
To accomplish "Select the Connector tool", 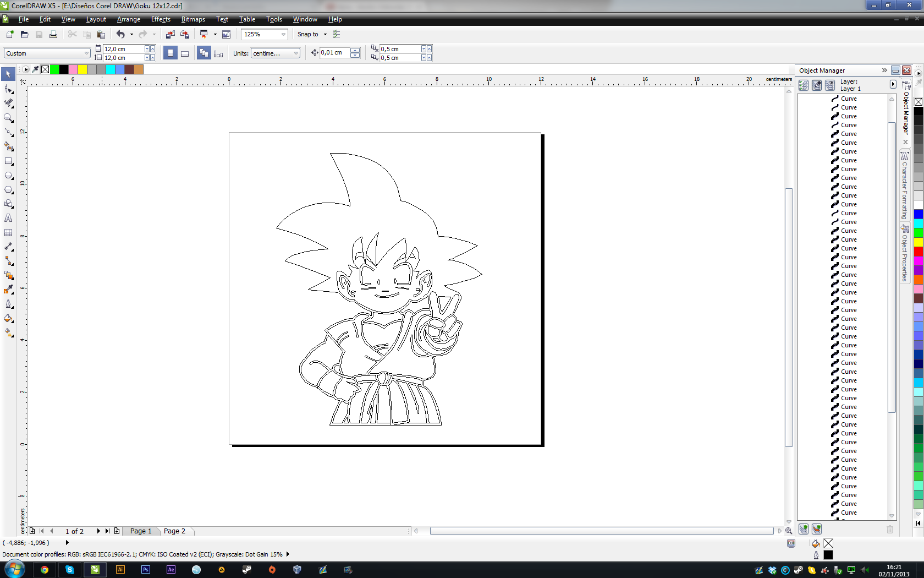I will coord(8,261).
